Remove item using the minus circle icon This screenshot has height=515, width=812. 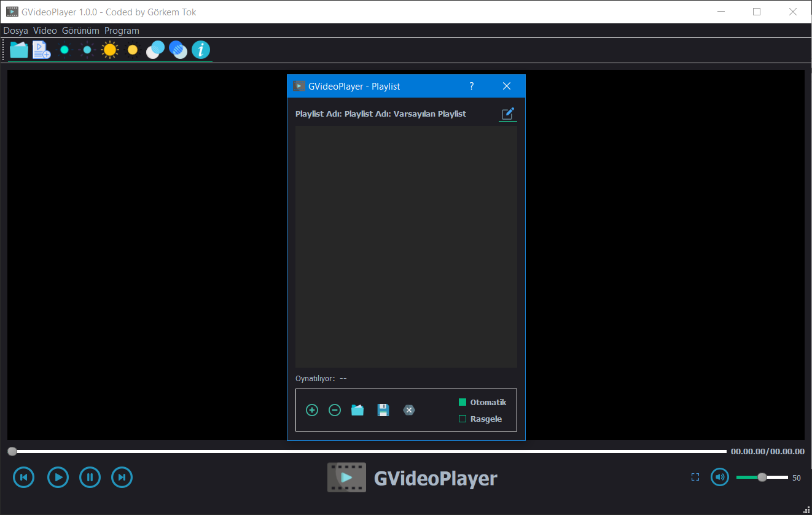point(335,410)
